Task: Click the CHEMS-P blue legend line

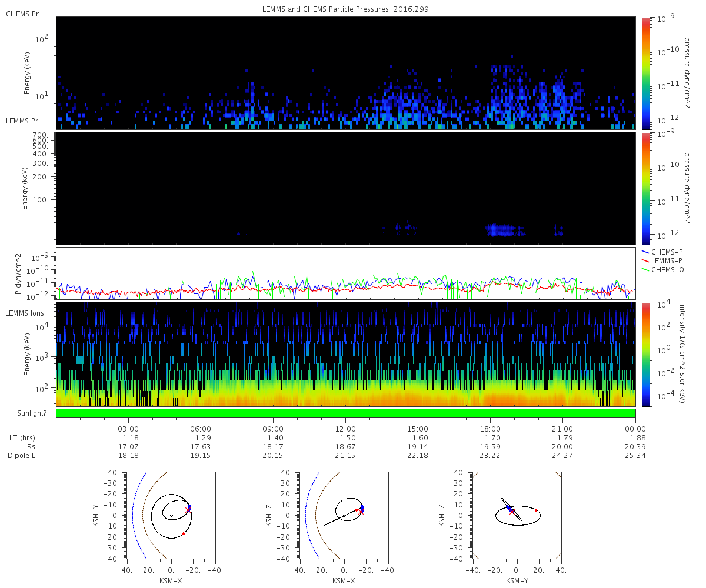Action: (x=645, y=251)
